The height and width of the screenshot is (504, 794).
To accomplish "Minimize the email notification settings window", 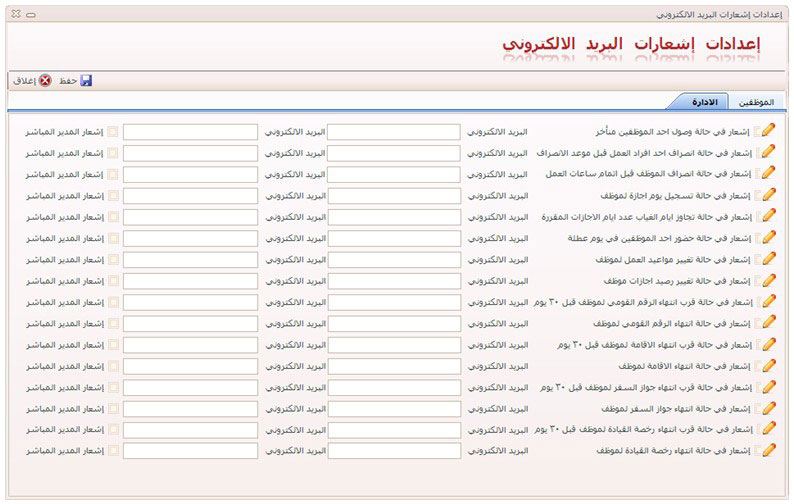I will pyautogui.click(x=31, y=15).
